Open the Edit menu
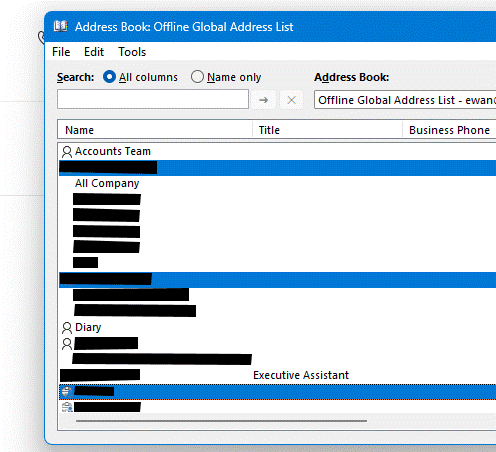The width and height of the screenshot is (496, 452). 94,52
